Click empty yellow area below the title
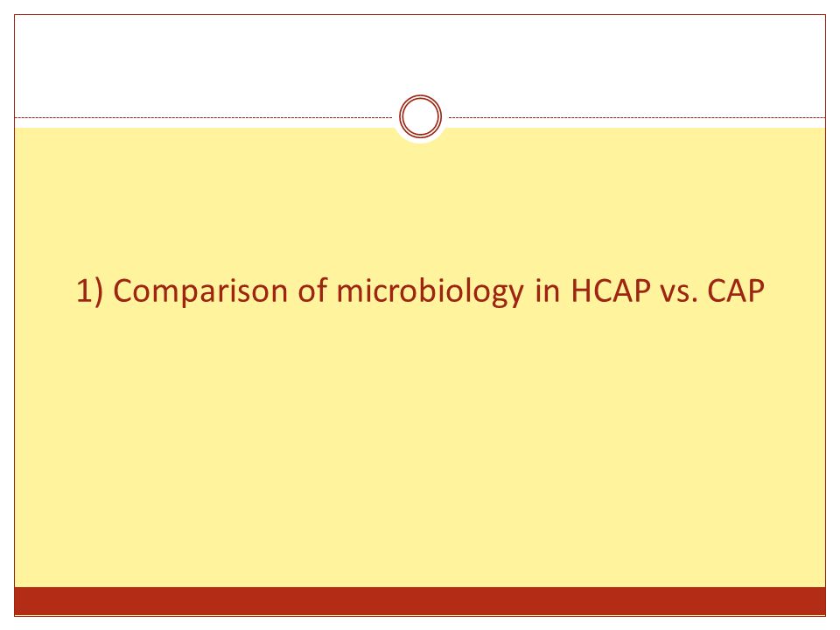Image resolution: width=840 pixels, height=630 pixels. pos(420,444)
